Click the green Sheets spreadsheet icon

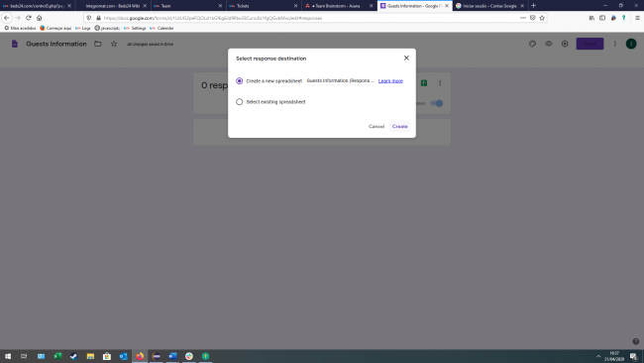[424, 83]
